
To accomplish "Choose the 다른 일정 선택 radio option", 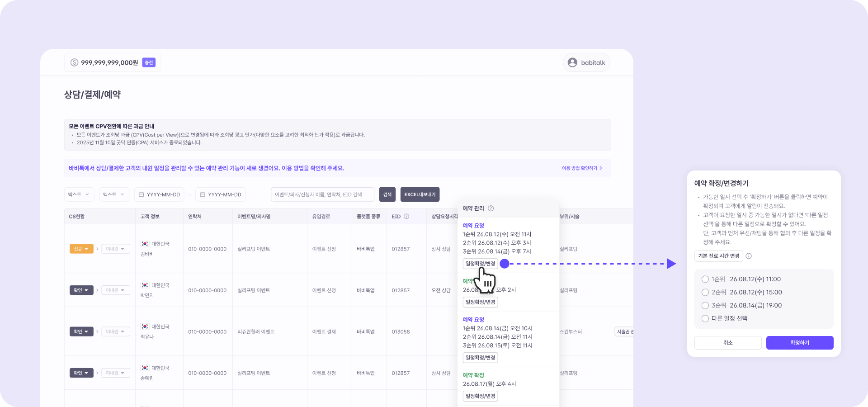I will click(x=705, y=319).
